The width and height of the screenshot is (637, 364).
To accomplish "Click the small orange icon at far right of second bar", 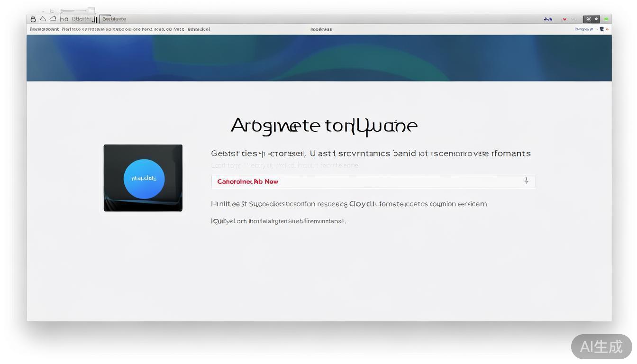I will pos(607,29).
